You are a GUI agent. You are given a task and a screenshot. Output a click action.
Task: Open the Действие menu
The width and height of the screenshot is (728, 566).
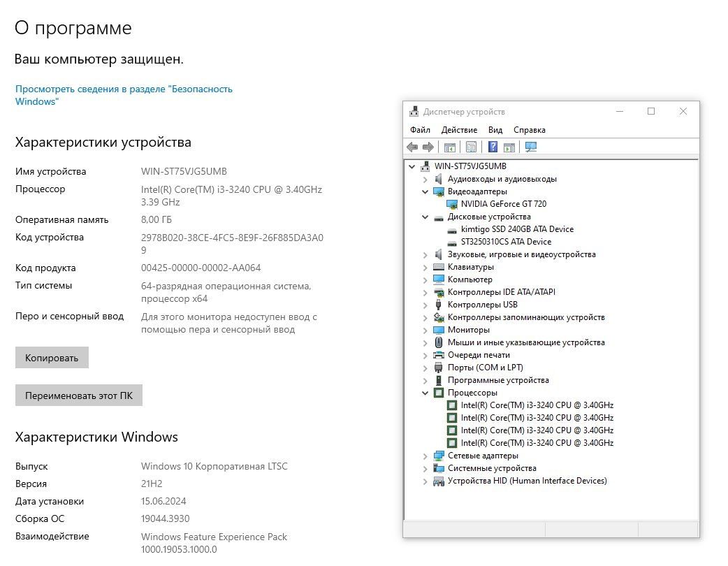(459, 130)
